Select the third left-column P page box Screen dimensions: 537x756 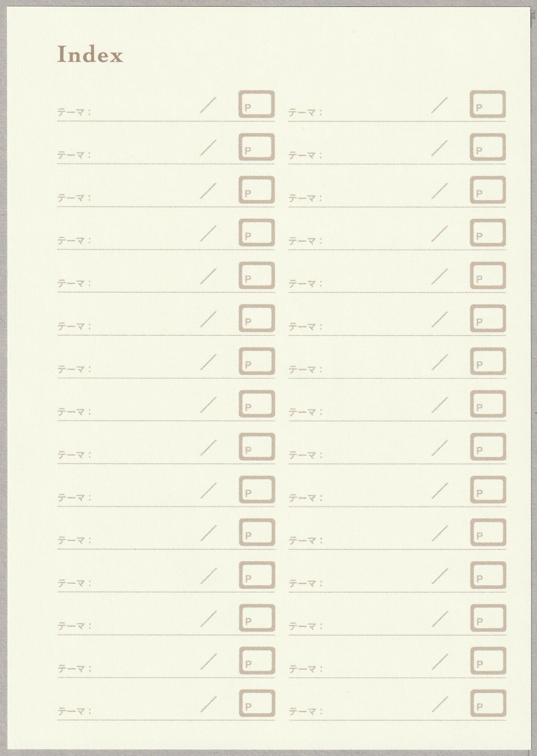[x=257, y=190]
